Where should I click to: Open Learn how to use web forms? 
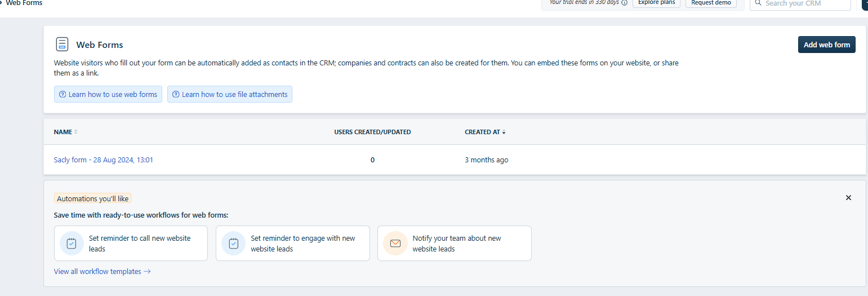coord(113,95)
